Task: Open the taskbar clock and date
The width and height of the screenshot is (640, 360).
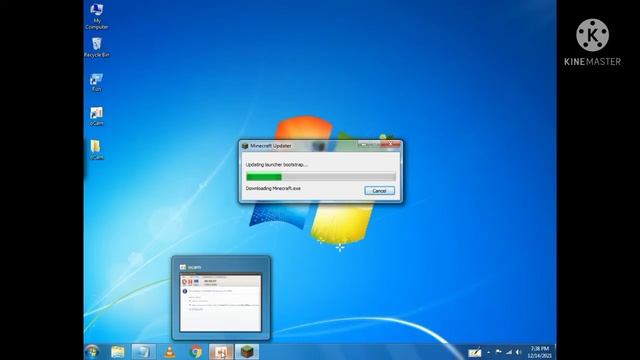Action: [x=540, y=352]
